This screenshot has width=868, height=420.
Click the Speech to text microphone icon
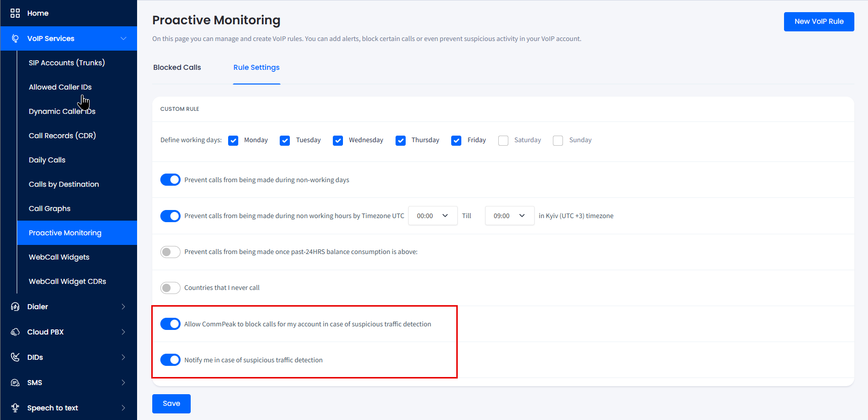click(x=15, y=408)
